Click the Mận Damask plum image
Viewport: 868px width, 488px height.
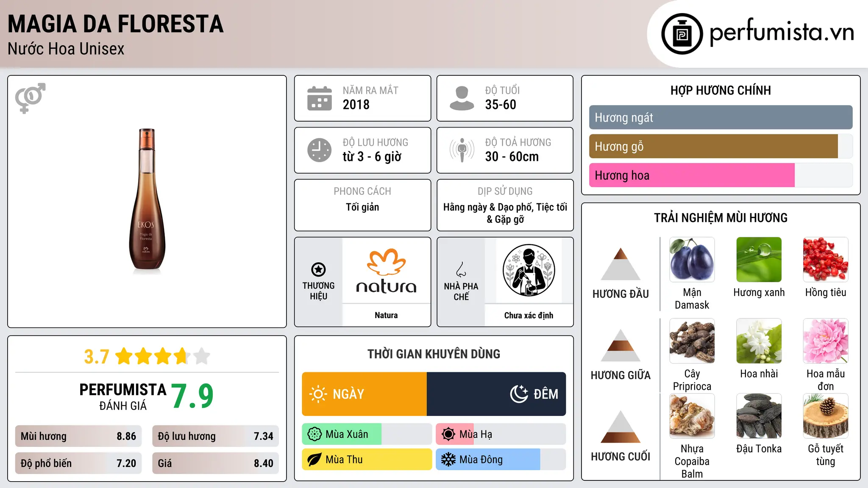point(692,260)
